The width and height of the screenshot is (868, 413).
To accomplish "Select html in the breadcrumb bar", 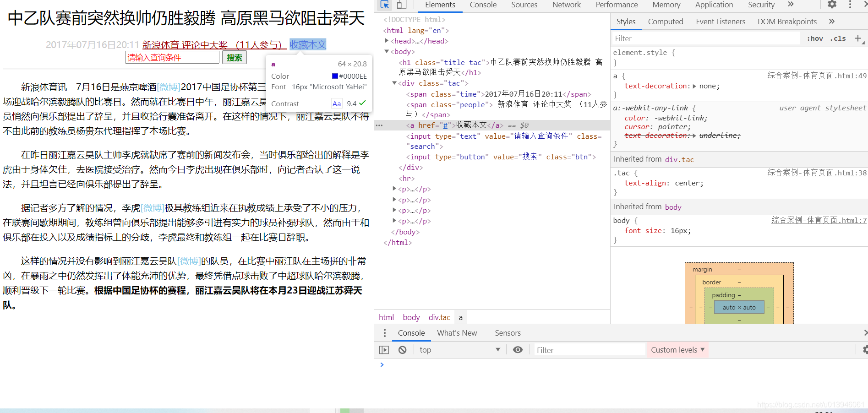I will tap(386, 317).
